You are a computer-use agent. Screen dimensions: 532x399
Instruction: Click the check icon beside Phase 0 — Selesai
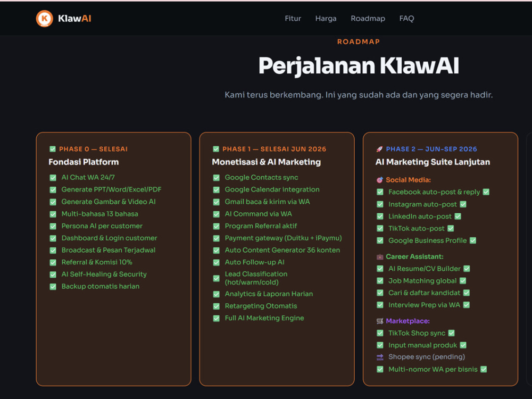click(53, 149)
